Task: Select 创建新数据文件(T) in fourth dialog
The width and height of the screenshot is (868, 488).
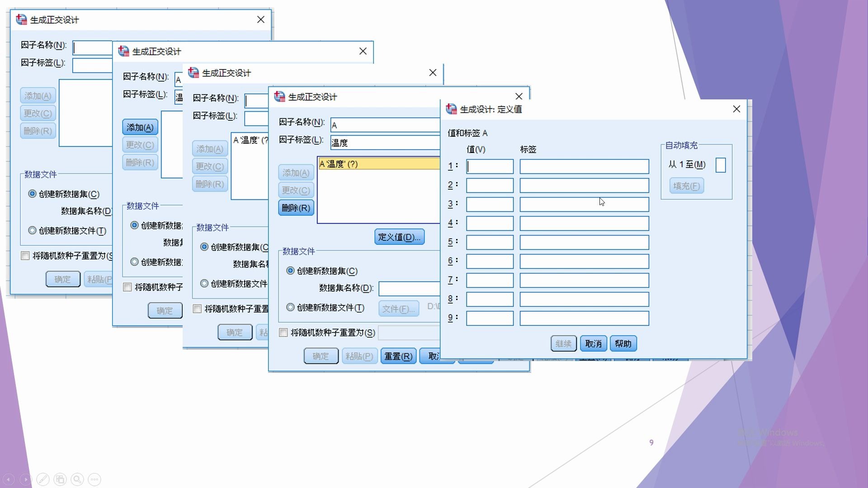Action: pos(290,307)
